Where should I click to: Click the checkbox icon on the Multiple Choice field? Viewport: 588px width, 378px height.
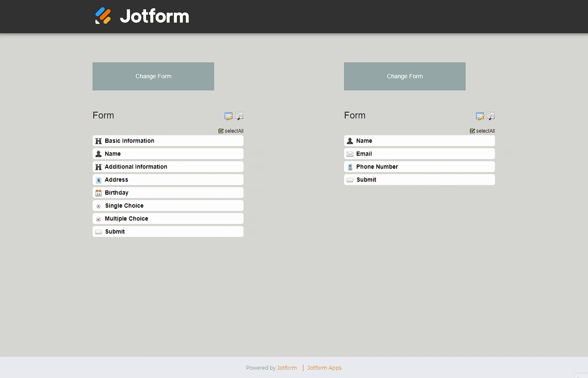point(98,219)
